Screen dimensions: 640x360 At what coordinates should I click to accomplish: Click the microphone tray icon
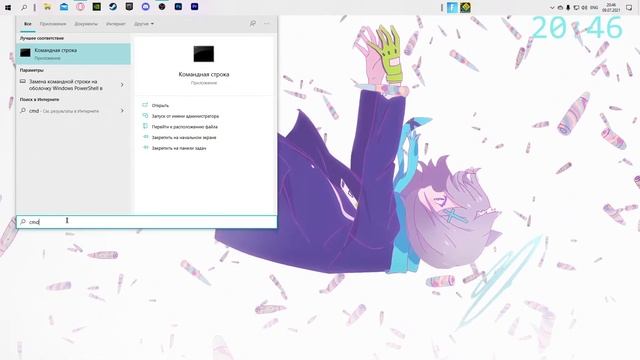point(568,8)
